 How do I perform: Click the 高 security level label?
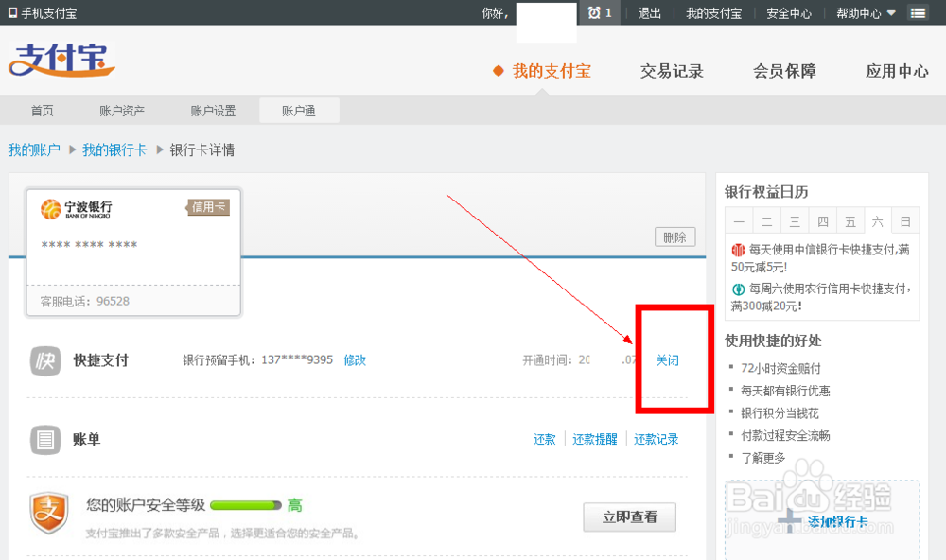294,505
